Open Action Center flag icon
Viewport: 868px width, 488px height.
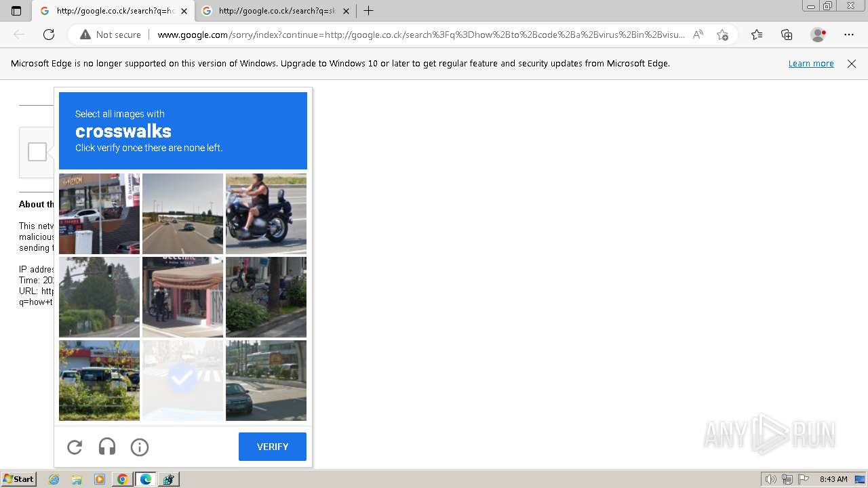(804, 479)
